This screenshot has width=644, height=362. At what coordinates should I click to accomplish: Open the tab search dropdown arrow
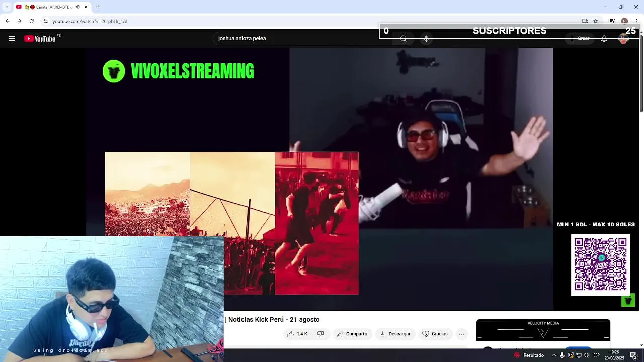coord(6,7)
